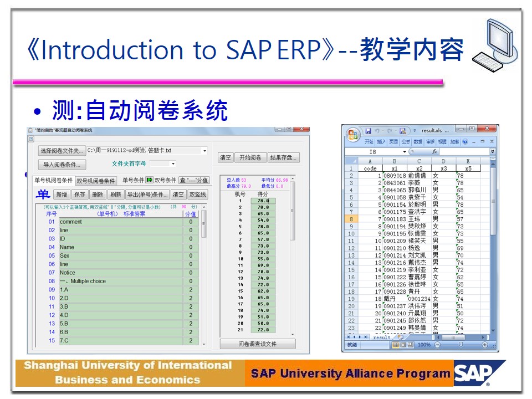This screenshot has width=532, height=399.
Task: Click the fx insert function icon
Action: point(434,152)
